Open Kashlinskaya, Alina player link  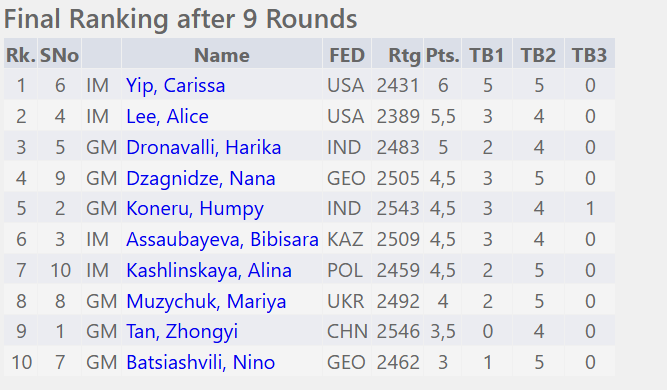point(209,270)
